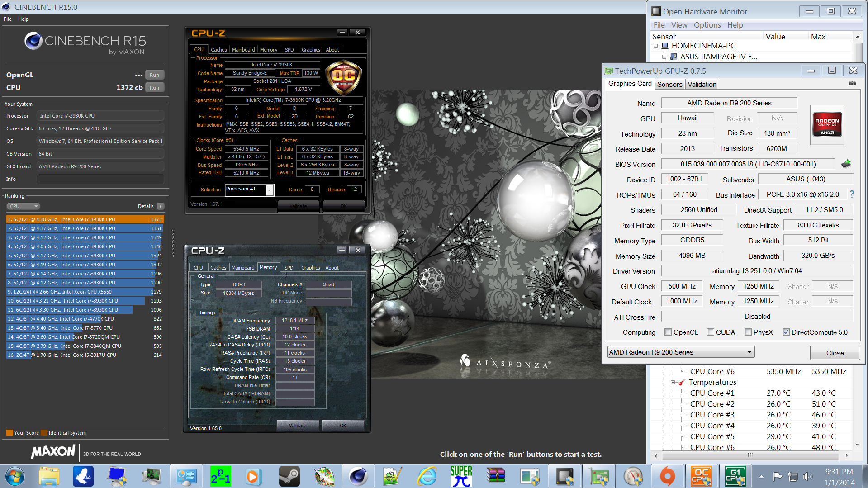The width and height of the screenshot is (868, 488).
Task: Switch to CPU tab in bottom CPU-Z
Action: click(x=198, y=268)
